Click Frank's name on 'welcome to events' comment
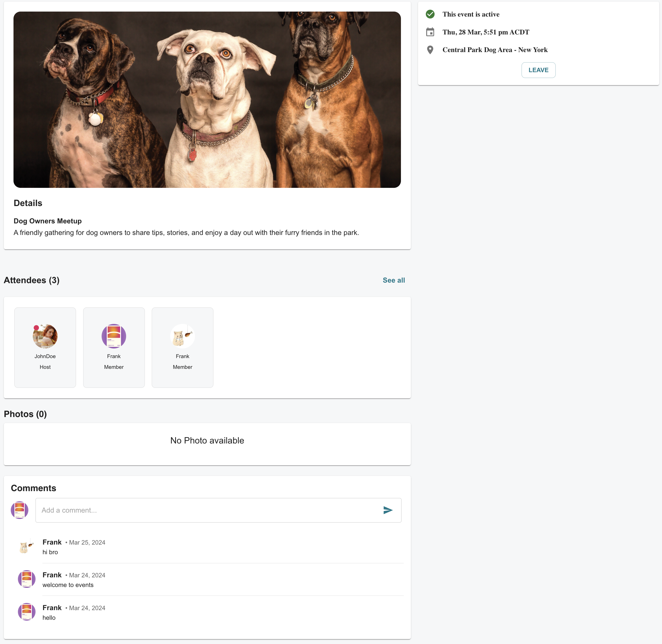Image resolution: width=662 pixels, height=644 pixels. 52,575
